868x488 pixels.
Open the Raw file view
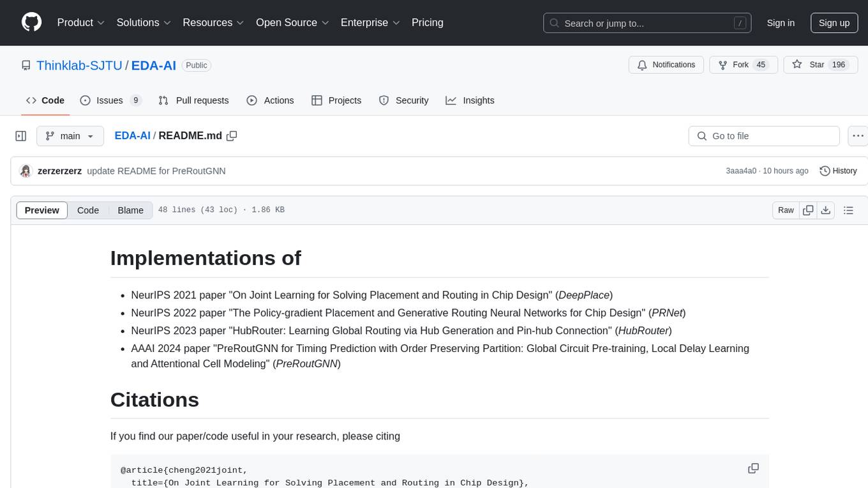click(786, 210)
